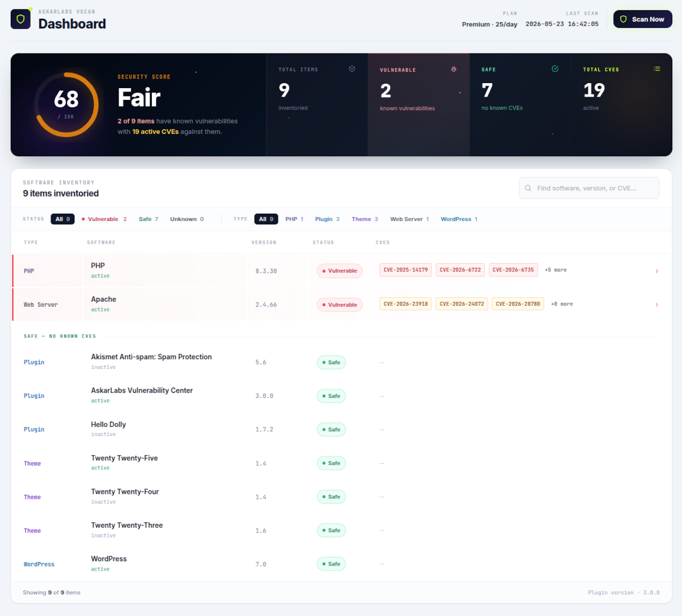Screen dimensions: 682x616
Task: Click the Premium · 25/day plan text
Action: pos(489,24)
